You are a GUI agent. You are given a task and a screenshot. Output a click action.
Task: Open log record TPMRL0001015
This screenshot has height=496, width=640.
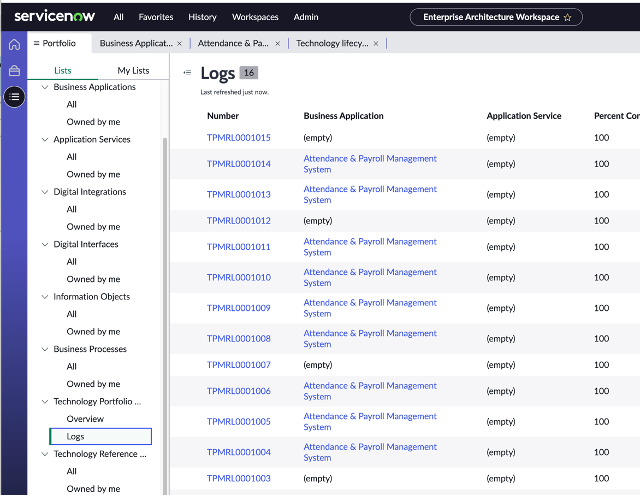[x=239, y=138]
